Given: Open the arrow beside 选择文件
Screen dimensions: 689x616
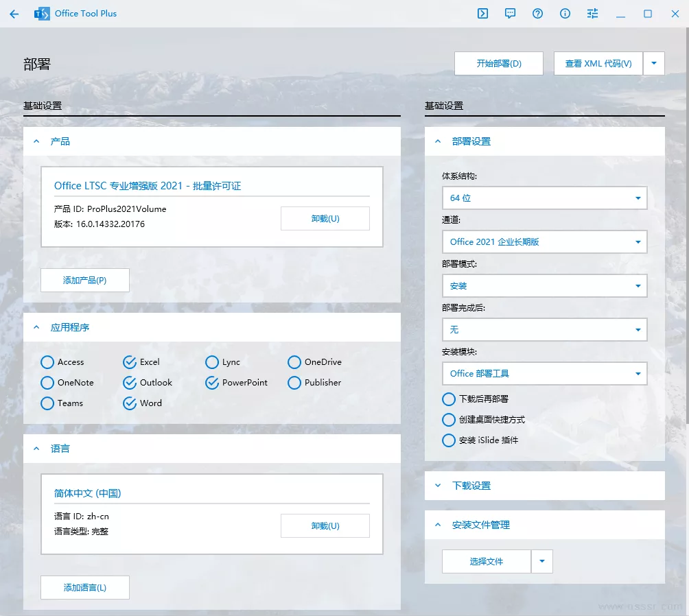Looking at the screenshot, I should pos(541,562).
